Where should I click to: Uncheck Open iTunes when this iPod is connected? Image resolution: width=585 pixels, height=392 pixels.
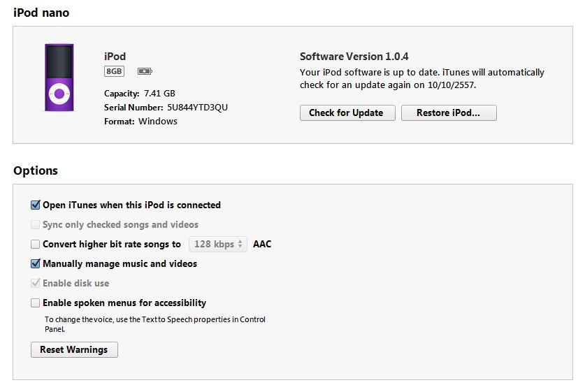[36, 205]
